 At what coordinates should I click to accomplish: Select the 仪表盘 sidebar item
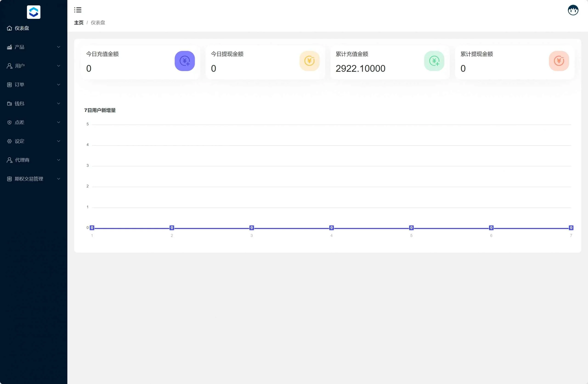point(22,28)
